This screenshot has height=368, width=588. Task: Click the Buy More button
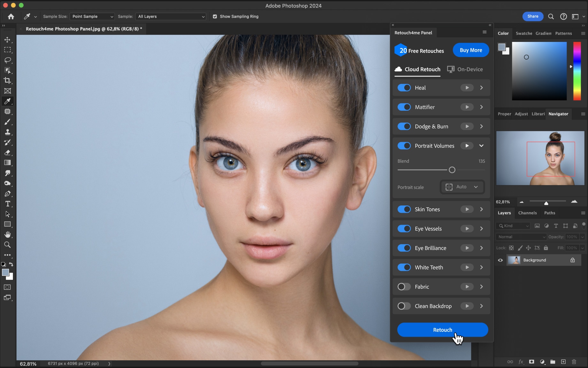471,50
